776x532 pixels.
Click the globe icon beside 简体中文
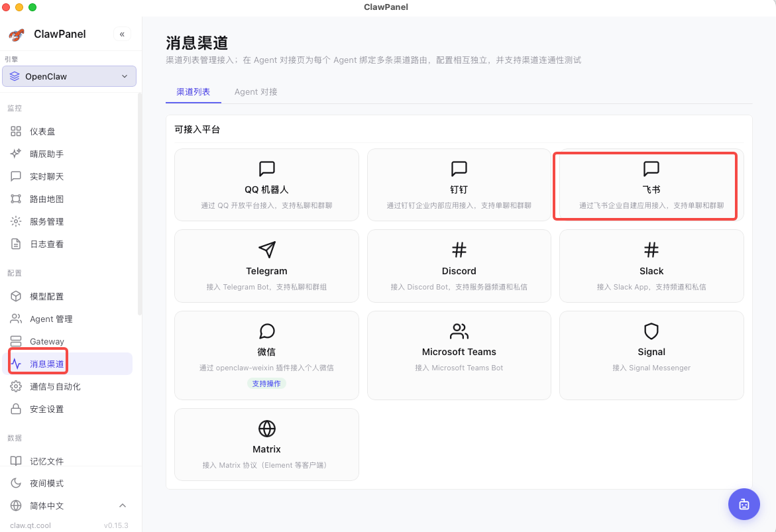[16, 505]
